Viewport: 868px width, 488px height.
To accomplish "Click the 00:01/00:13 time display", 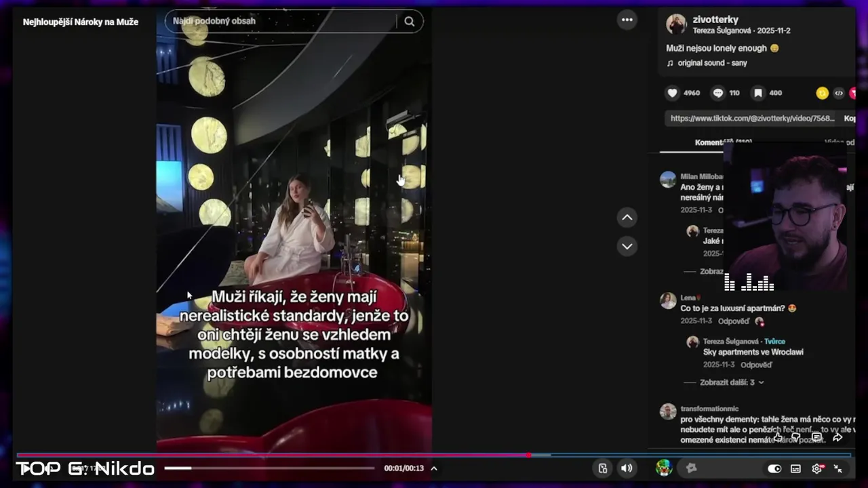I will click(x=403, y=468).
